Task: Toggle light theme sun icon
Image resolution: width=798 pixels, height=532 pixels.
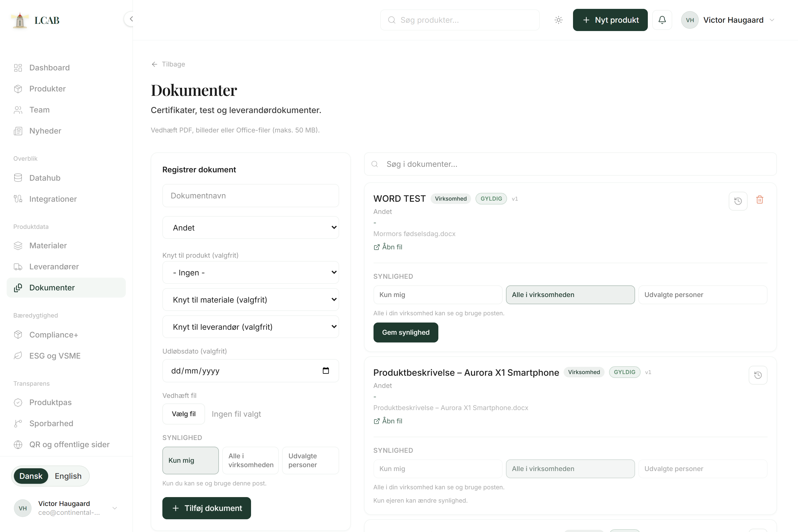Action: pos(559,20)
